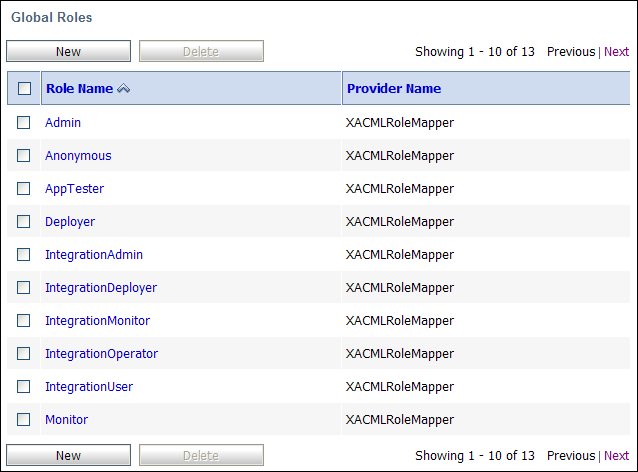The width and height of the screenshot is (638, 472).
Task: Click XACMLRoleMapper in the Admin row
Action: pos(400,122)
